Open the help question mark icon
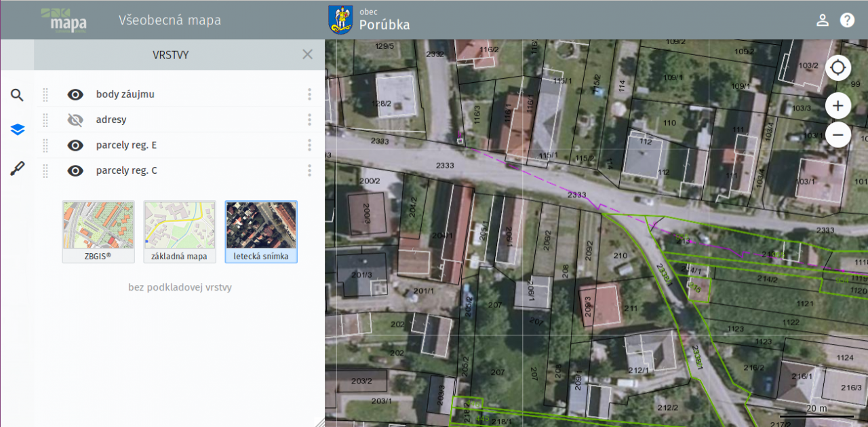 click(x=848, y=20)
